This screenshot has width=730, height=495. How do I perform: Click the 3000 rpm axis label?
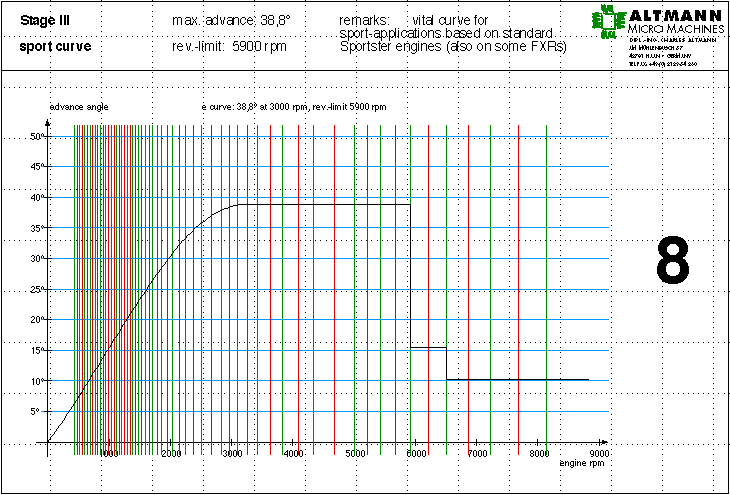tap(232, 454)
